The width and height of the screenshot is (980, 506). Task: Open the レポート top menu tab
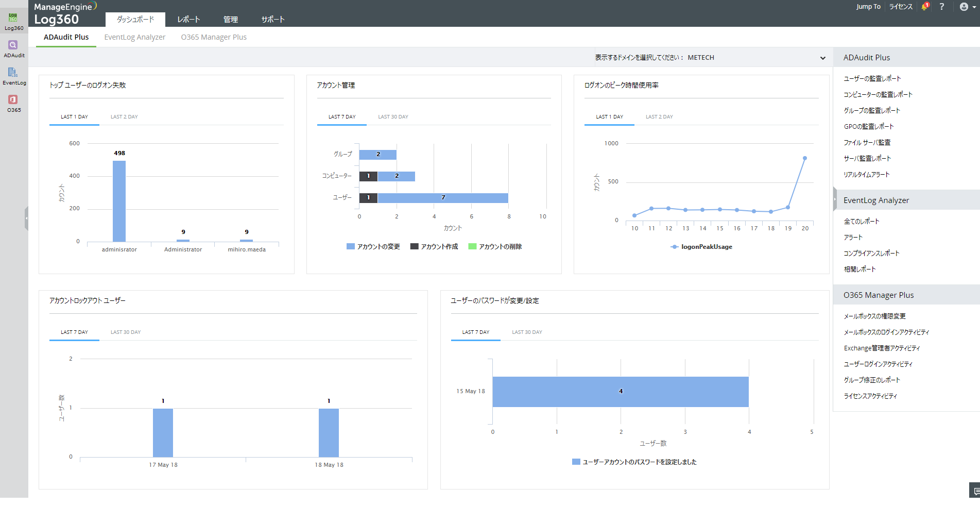click(x=188, y=20)
